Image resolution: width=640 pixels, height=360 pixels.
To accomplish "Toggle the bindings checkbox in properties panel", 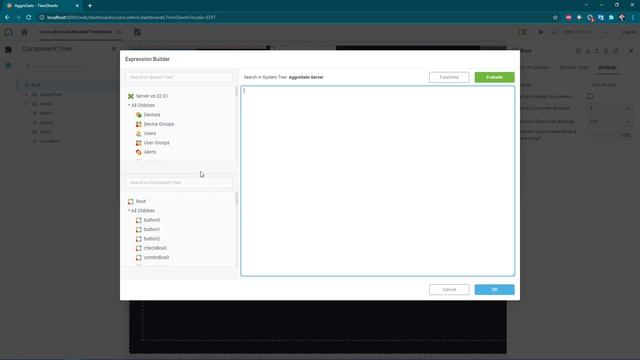I will tap(590, 96).
